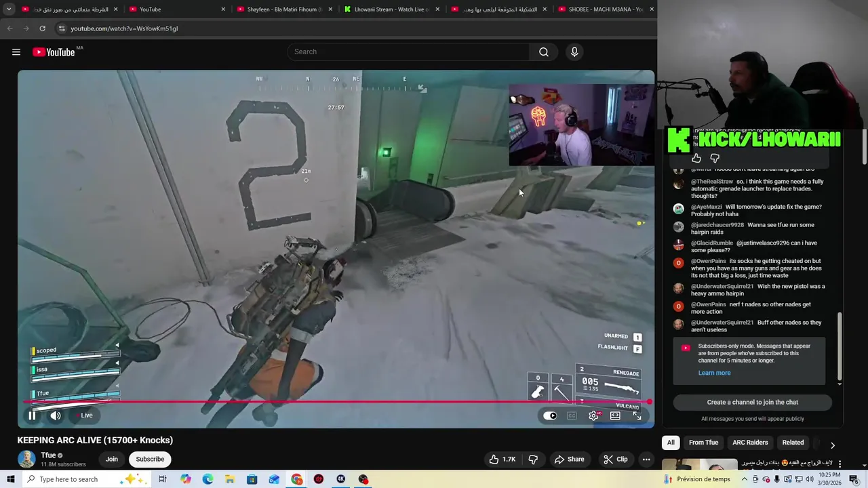Open @GlacidRumble chat author name
The image size is (868, 488).
(x=711, y=243)
